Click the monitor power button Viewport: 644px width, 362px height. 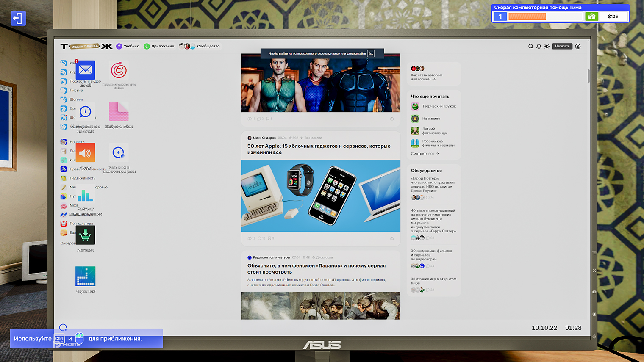(x=594, y=337)
